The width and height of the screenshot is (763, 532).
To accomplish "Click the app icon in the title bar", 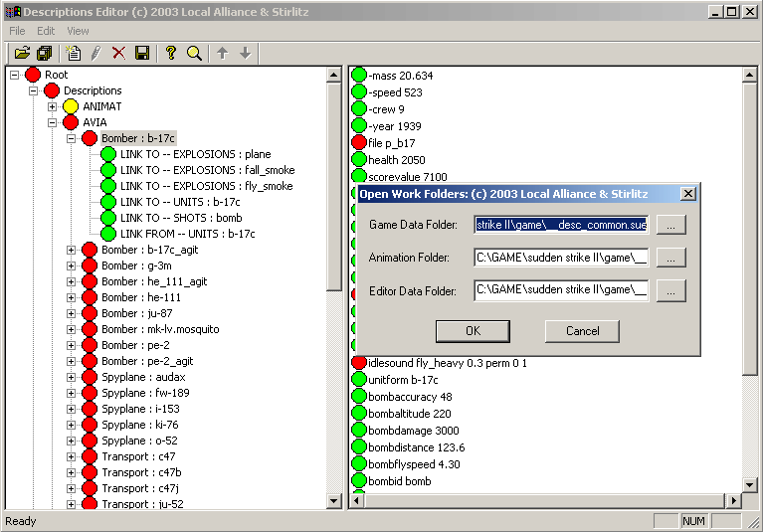I will (13, 12).
